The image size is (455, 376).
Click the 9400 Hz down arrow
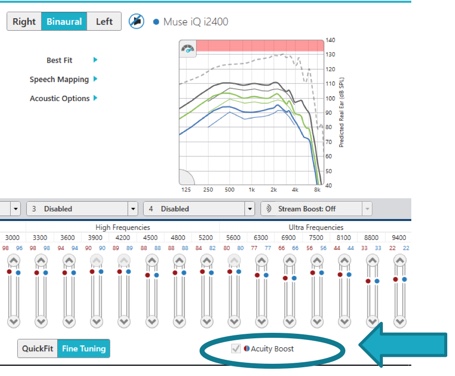[400, 322]
